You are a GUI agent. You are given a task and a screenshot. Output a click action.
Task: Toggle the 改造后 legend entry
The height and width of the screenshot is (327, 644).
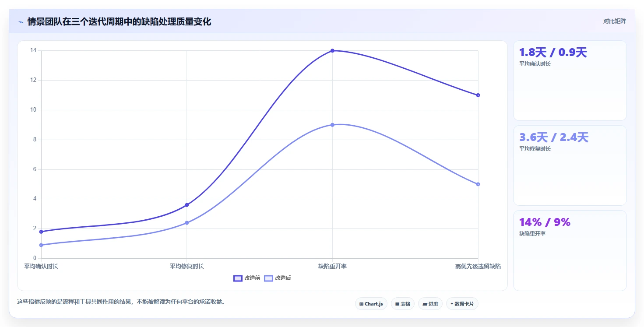pos(278,278)
